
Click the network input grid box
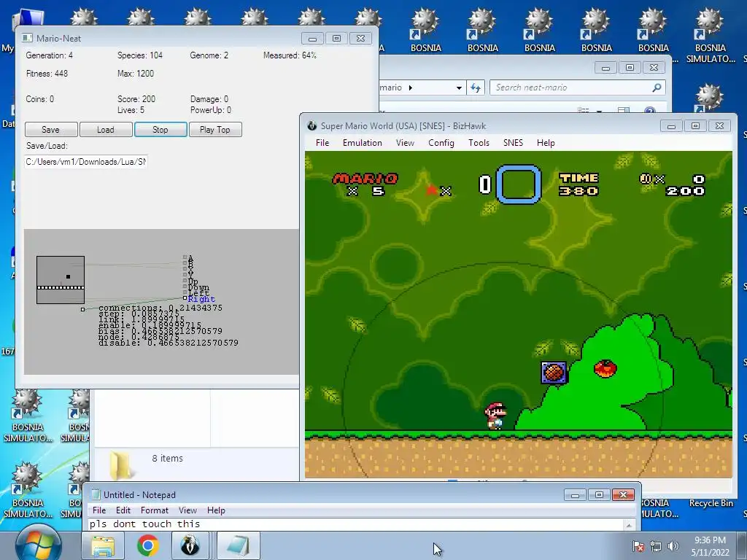61,280
